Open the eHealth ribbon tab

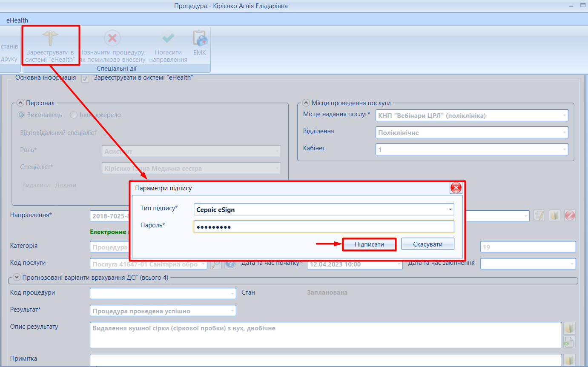[17, 20]
